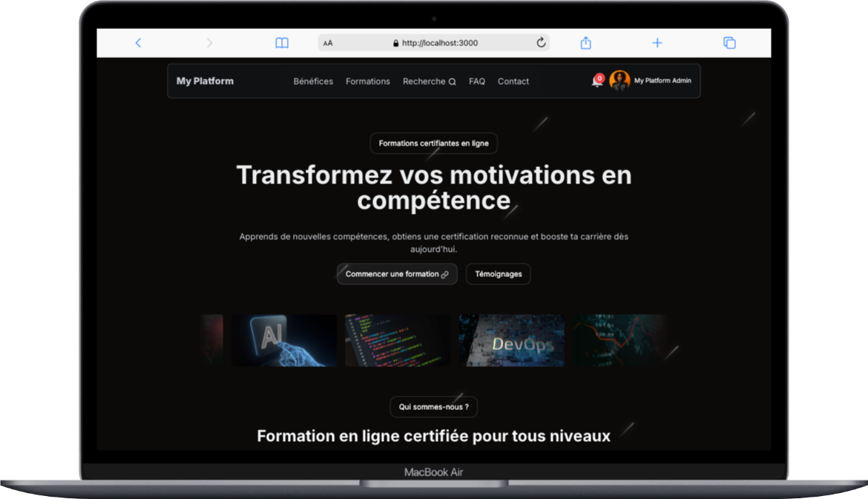Screen dimensions: 868x499
Task: Show all tabs overview icon
Action: [x=729, y=42]
